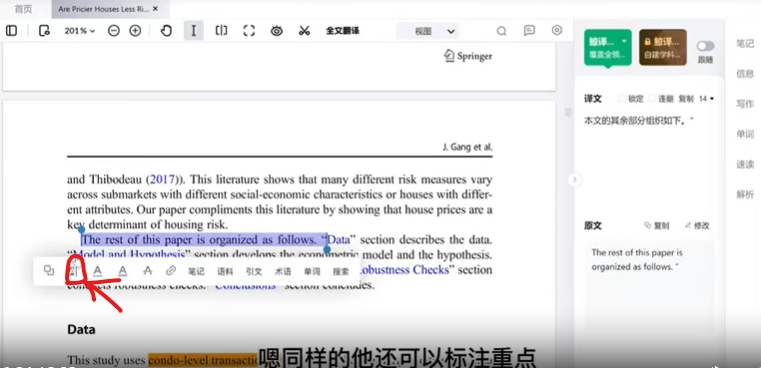The width and height of the screenshot is (761, 368).
Task: Collapse the translation panel with arrow handle
Action: [x=575, y=180]
